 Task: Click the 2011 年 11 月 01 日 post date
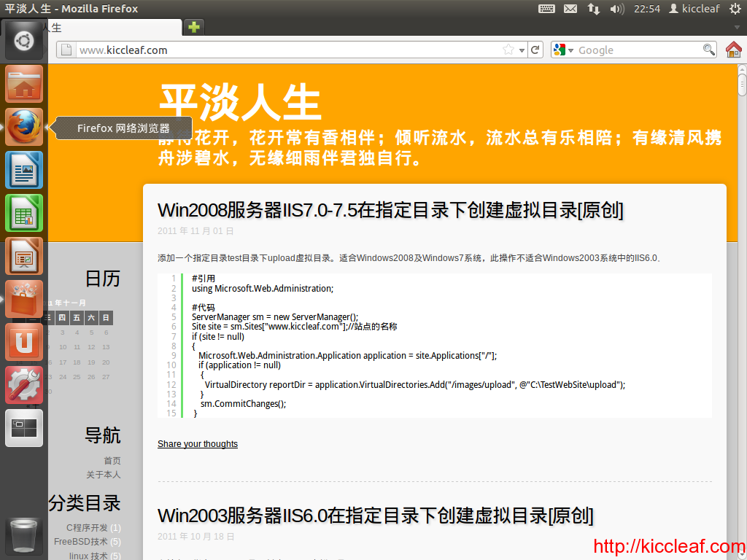[x=196, y=231]
